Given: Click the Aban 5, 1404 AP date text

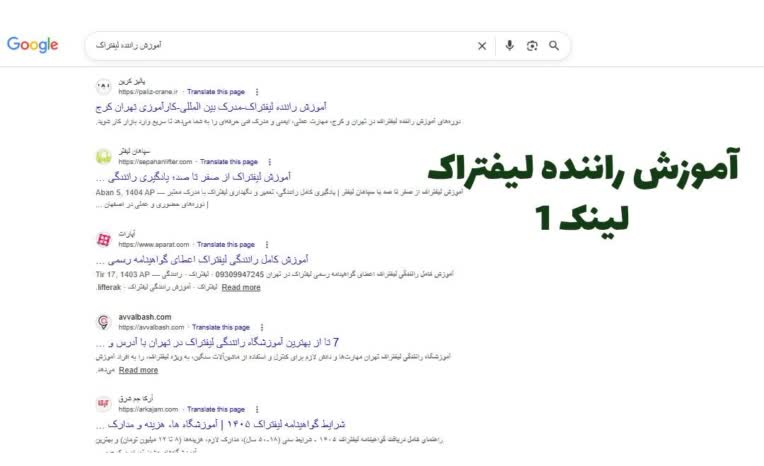Looking at the screenshot, I should click(125, 193).
